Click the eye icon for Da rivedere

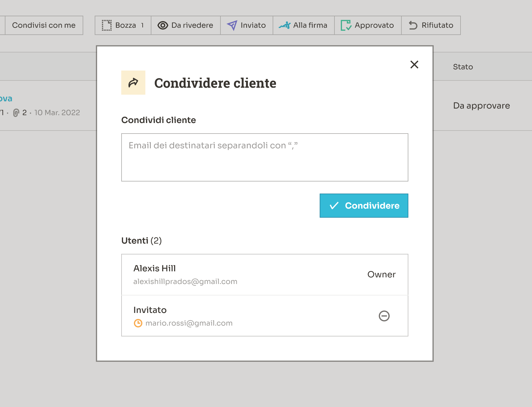click(x=163, y=25)
